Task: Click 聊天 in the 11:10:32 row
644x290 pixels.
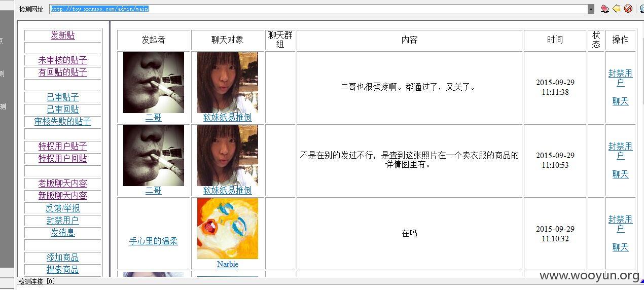Action: [x=621, y=247]
